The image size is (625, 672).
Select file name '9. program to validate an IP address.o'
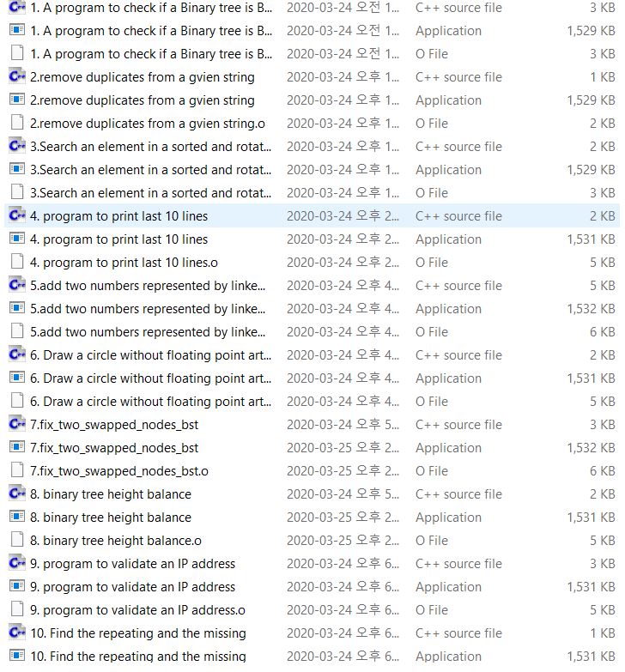click(x=137, y=609)
